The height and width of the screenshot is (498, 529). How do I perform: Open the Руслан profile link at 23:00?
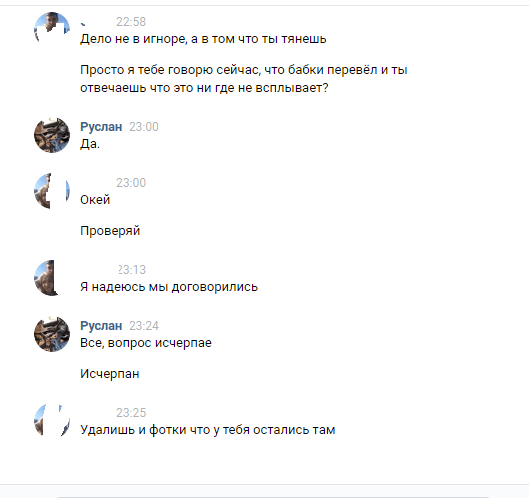coord(101,127)
